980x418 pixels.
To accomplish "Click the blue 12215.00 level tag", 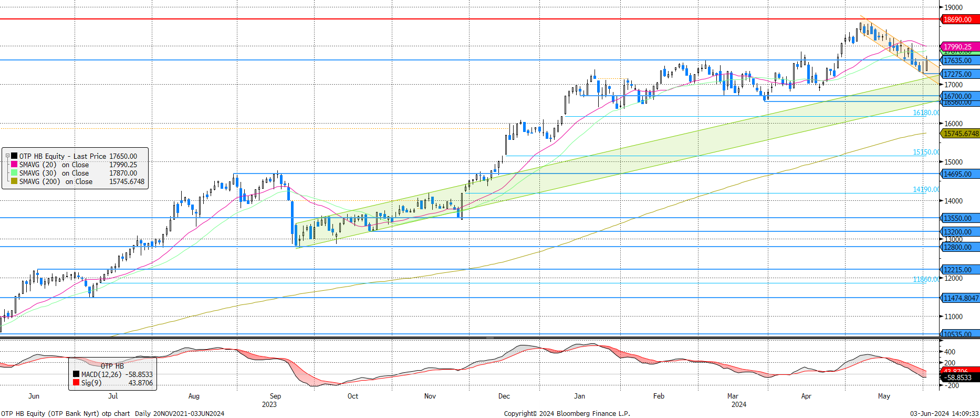I will click(961, 270).
